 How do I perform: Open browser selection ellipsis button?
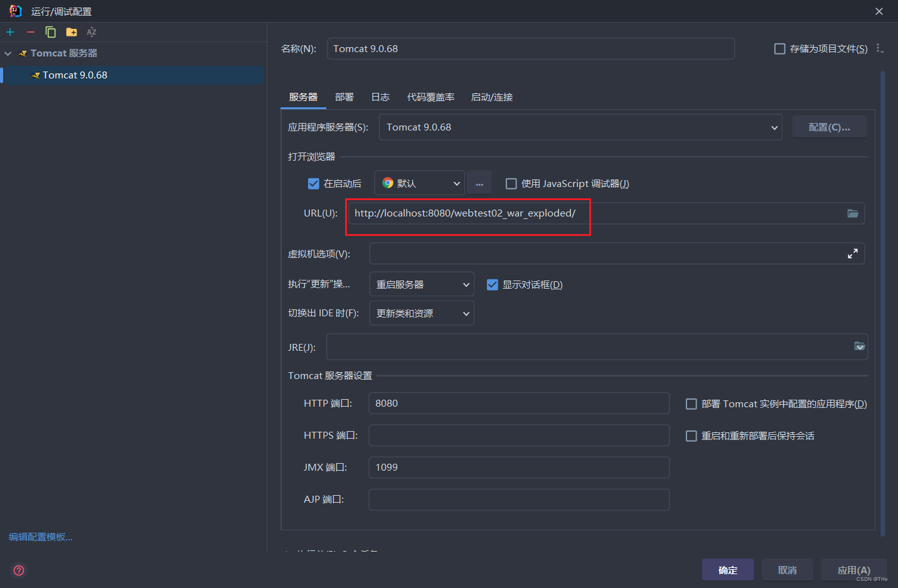479,183
